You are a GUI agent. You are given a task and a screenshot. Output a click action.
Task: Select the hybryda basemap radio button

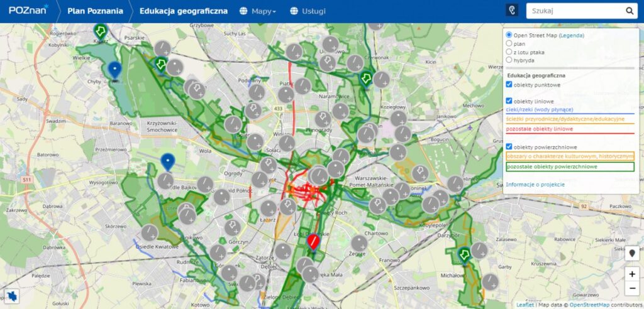pyautogui.click(x=509, y=60)
